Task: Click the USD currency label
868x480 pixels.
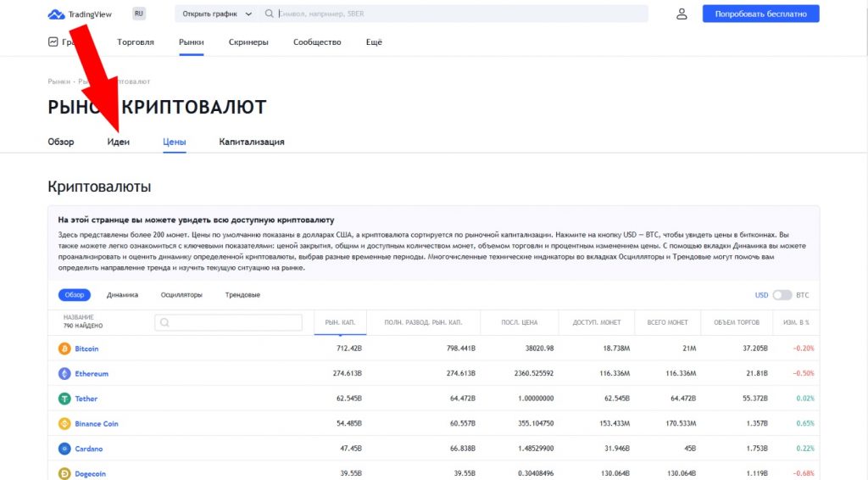Action: point(762,295)
